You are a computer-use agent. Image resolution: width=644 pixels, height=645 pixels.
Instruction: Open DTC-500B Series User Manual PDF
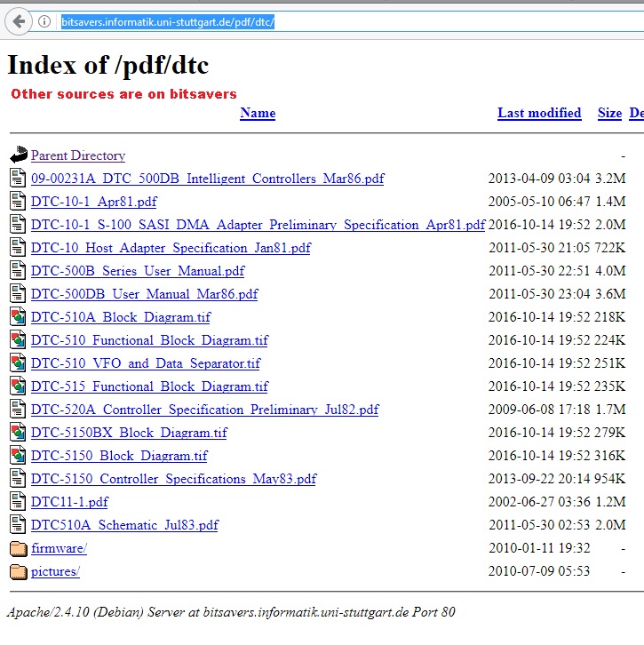click(138, 271)
